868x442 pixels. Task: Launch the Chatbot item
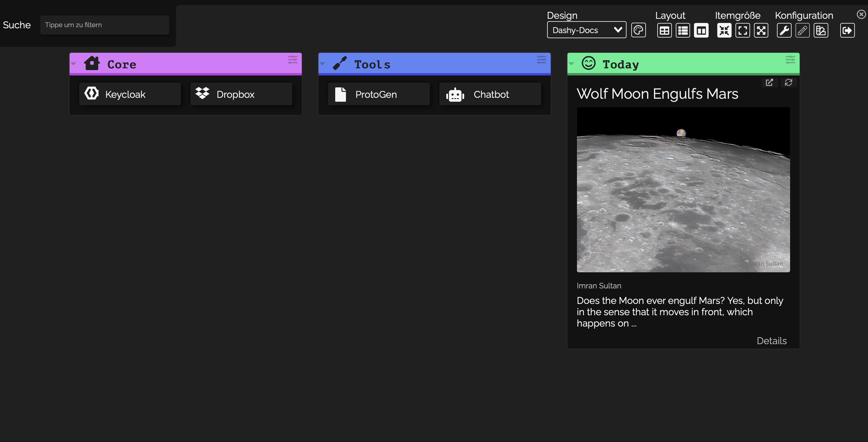coord(490,94)
